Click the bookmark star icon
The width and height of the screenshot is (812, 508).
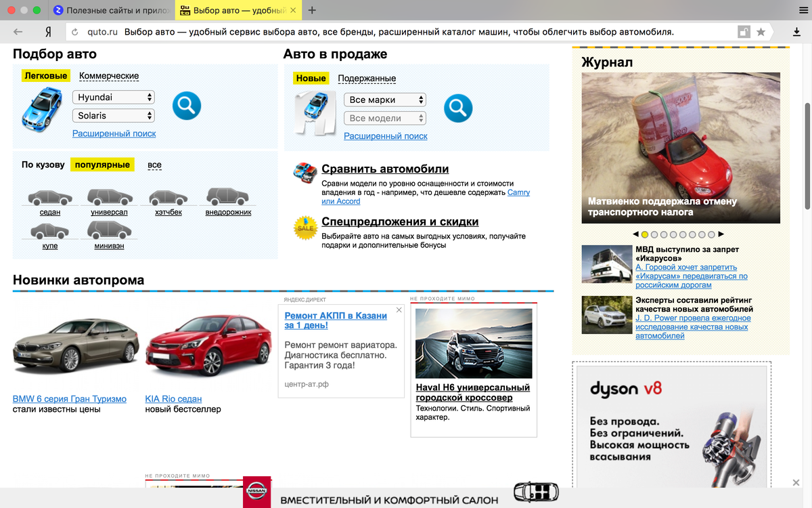click(761, 32)
